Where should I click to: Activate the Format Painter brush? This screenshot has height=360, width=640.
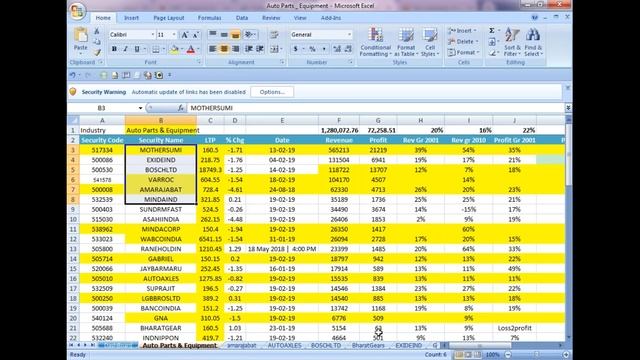click(x=97, y=52)
